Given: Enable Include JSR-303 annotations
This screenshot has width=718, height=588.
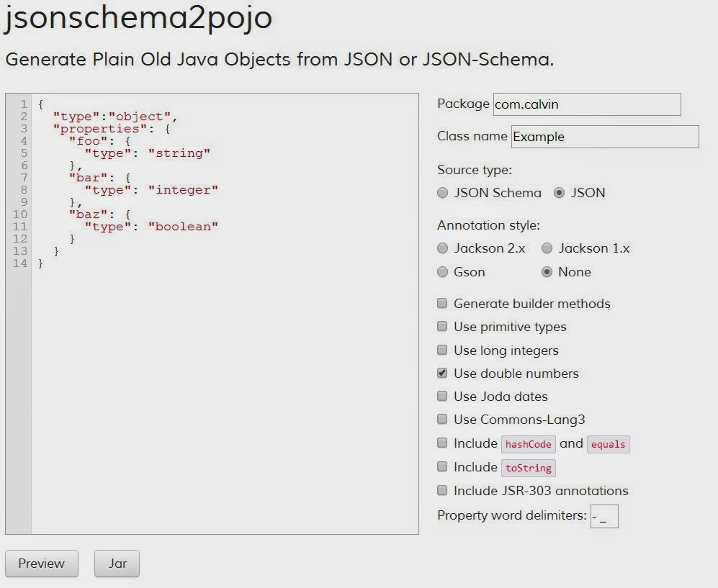Looking at the screenshot, I should click(x=441, y=491).
